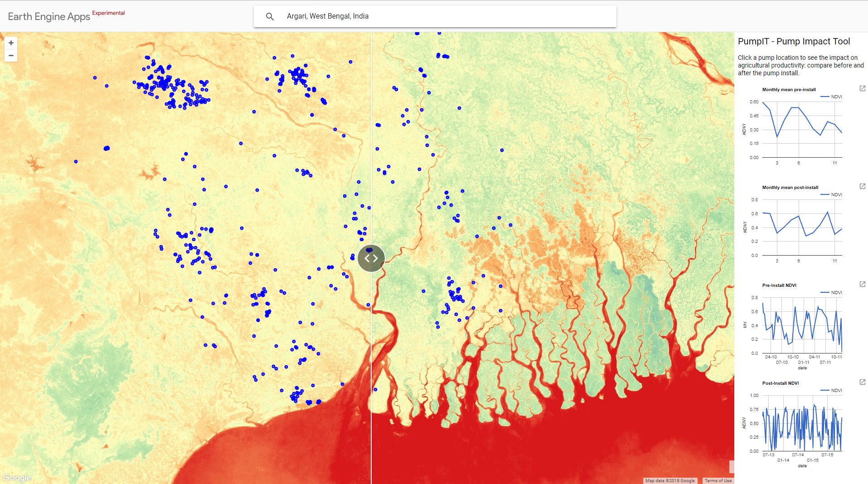Viewport: 868px width, 484px height.
Task: Click the Monthly mean post-install chart title
Action: pos(790,188)
